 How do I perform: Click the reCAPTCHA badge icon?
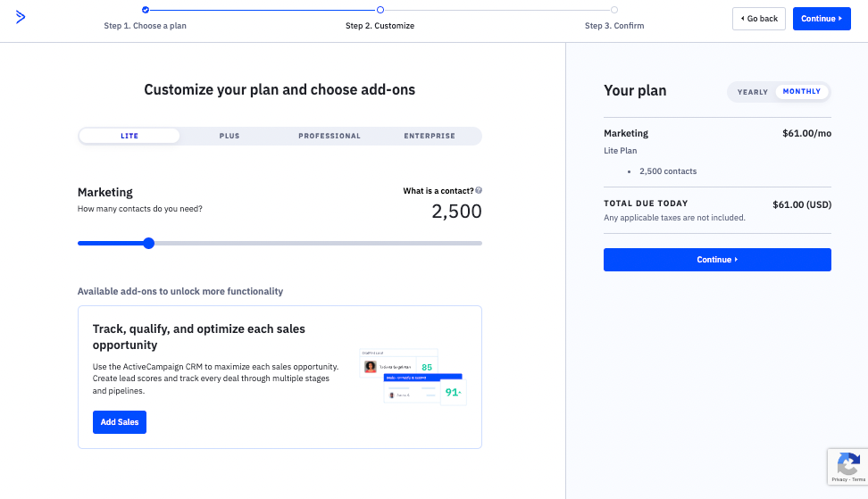pyautogui.click(x=846, y=463)
